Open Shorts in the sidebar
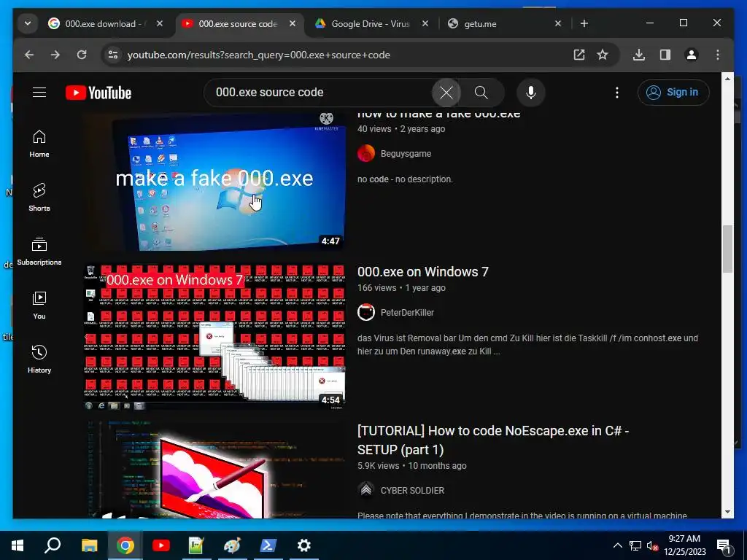Viewport: 747px width, 560px height. (x=39, y=197)
